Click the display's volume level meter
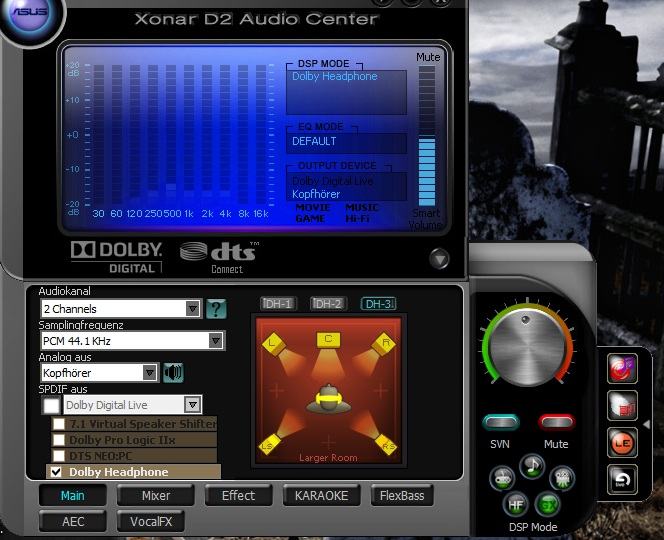 [x=427, y=136]
